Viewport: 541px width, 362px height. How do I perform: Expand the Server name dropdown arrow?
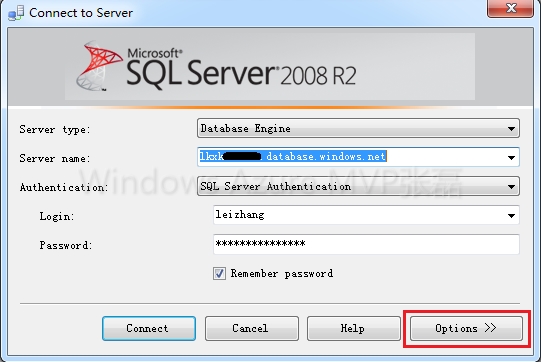(511, 158)
